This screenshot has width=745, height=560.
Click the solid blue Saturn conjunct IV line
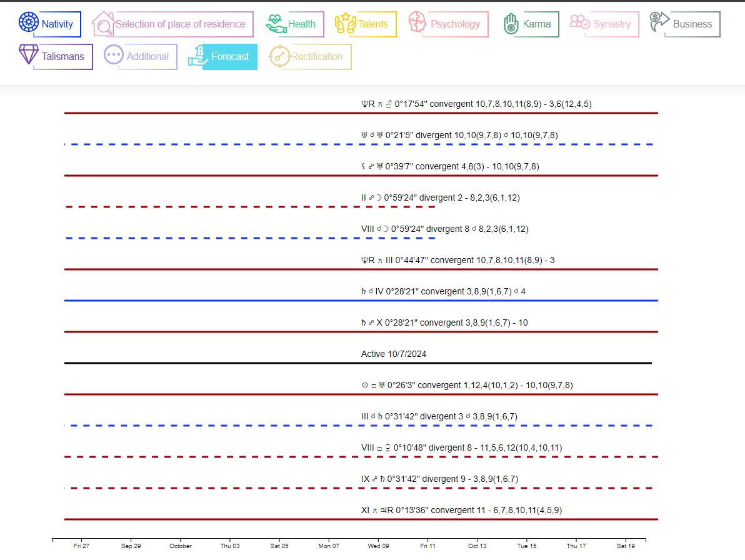361,301
